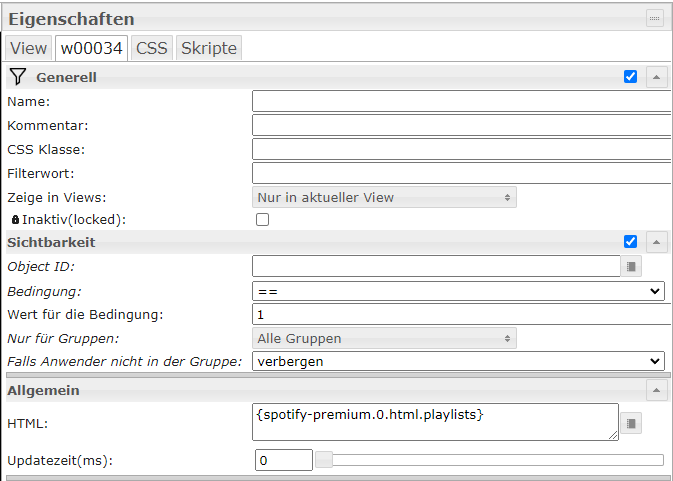Image resolution: width=673 pixels, height=481 pixels.
Task: Toggle the Generell section checkbox
Action: pyautogui.click(x=630, y=77)
